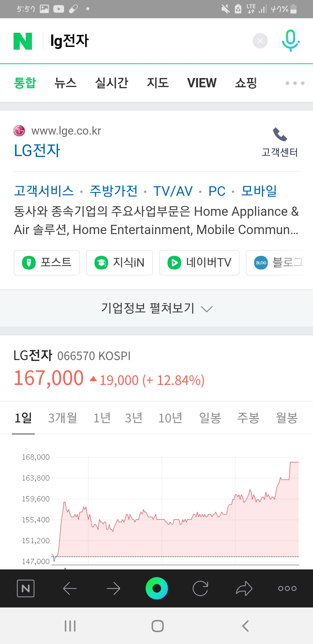Clear the search text with X button

(260, 41)
